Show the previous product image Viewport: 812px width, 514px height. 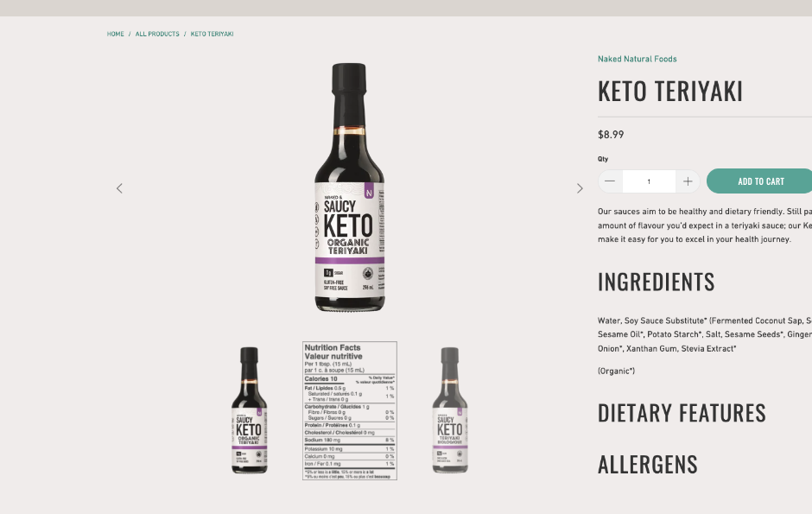pos(119,188)
